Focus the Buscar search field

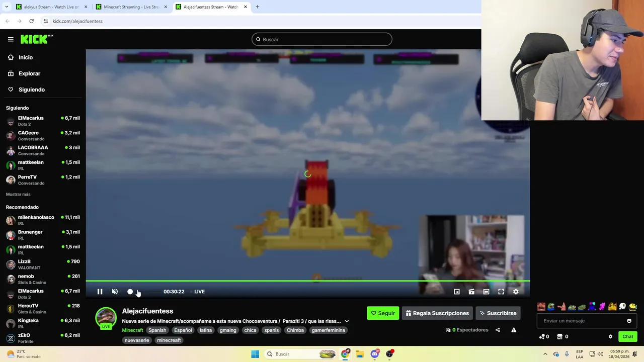coord(322,39)
